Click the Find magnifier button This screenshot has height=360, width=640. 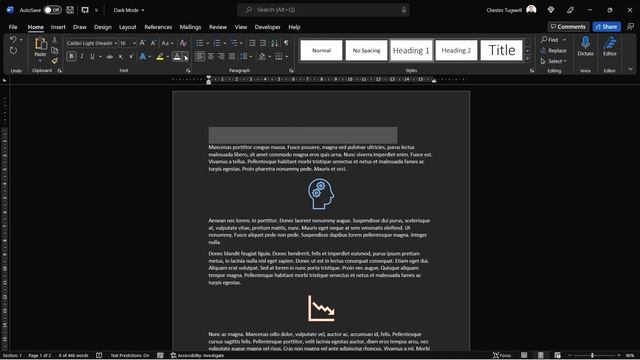(550, 40)
